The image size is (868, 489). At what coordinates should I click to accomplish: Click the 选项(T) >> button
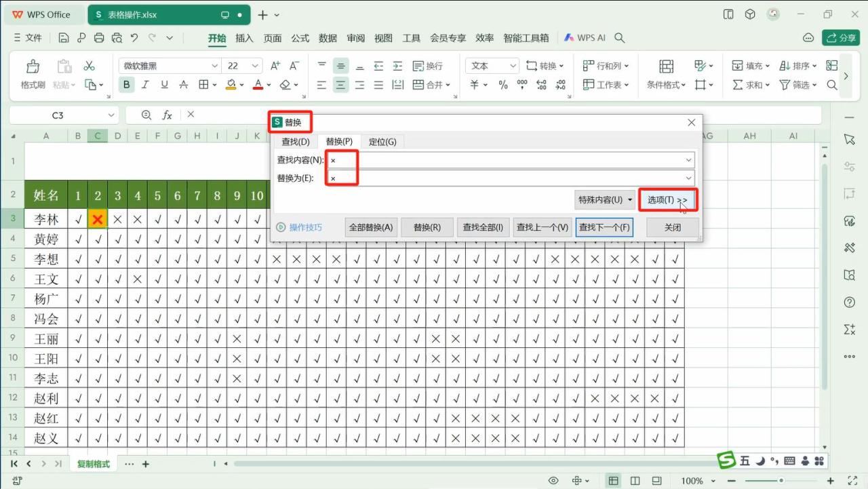(x=667, y=200)
